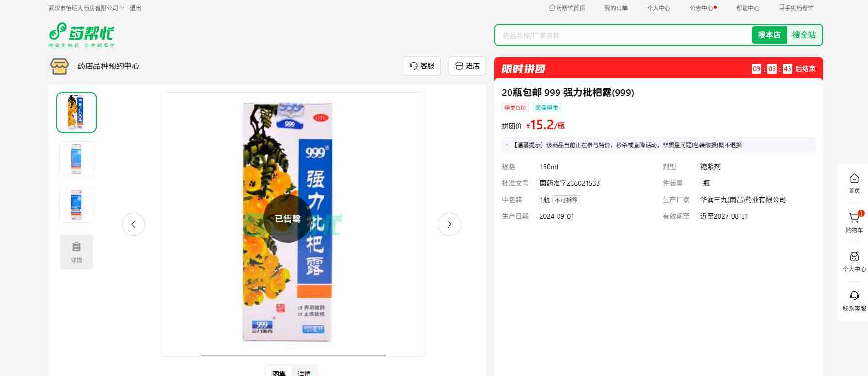The image size is (868, 376).
Task: Expand the 武汉市怡明大药房 account dropdown
Action: click(x=86, y=8)
